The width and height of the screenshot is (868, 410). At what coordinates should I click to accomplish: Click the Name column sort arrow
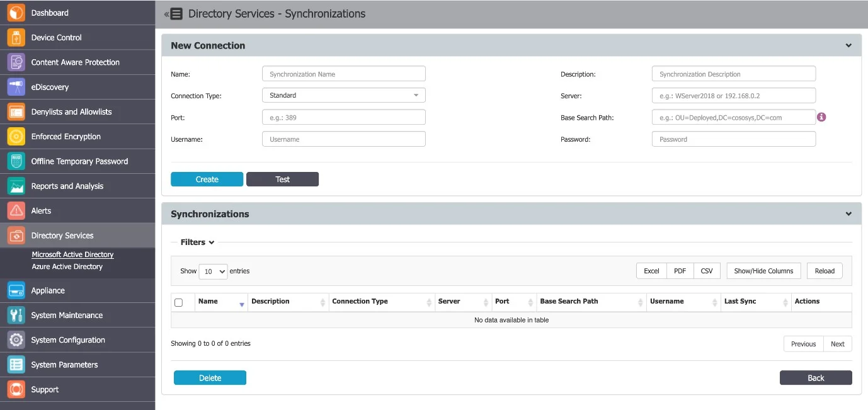pos(242,304)
